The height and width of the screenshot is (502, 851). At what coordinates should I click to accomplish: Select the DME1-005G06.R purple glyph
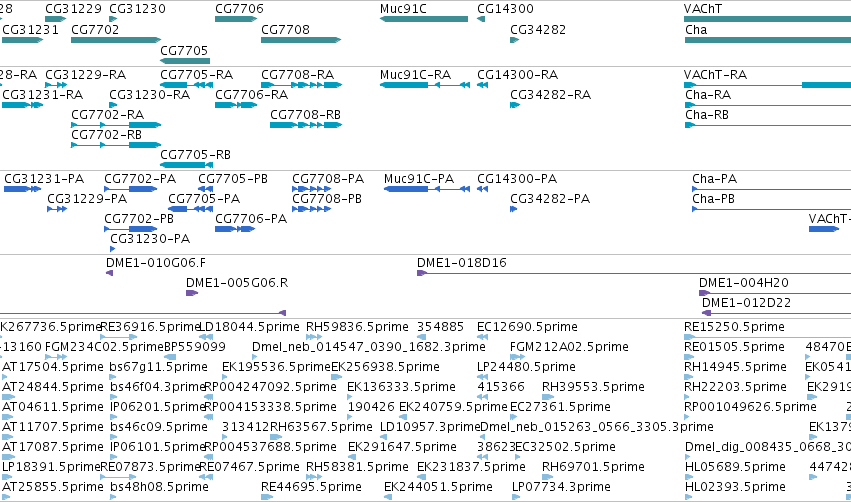pyautogui.click(x=192, y=293)
